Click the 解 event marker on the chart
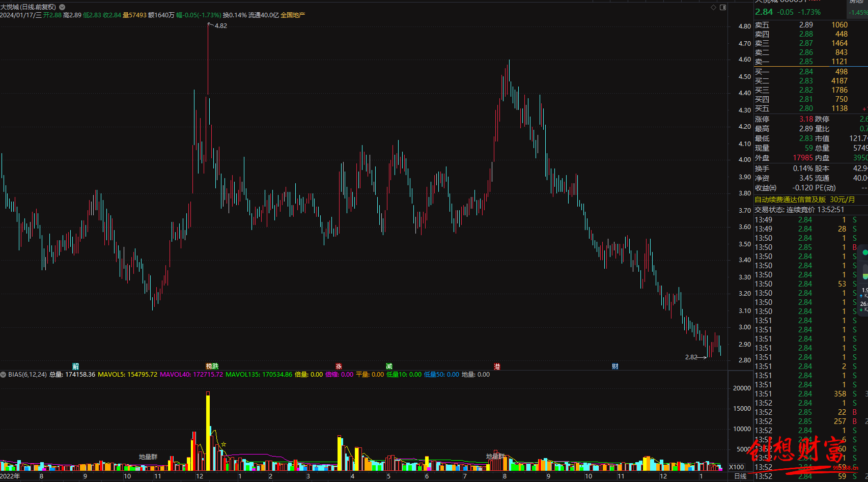The image size is (868, 482). point(76,366)
